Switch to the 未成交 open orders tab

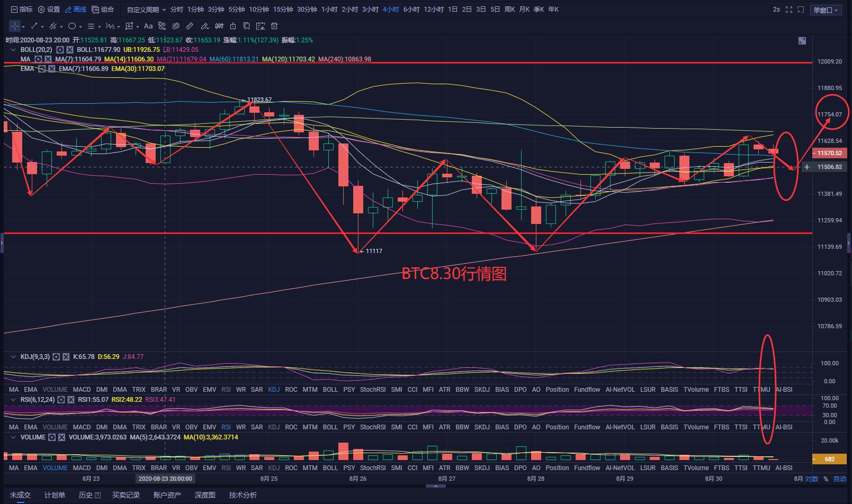tap(20, 495)
